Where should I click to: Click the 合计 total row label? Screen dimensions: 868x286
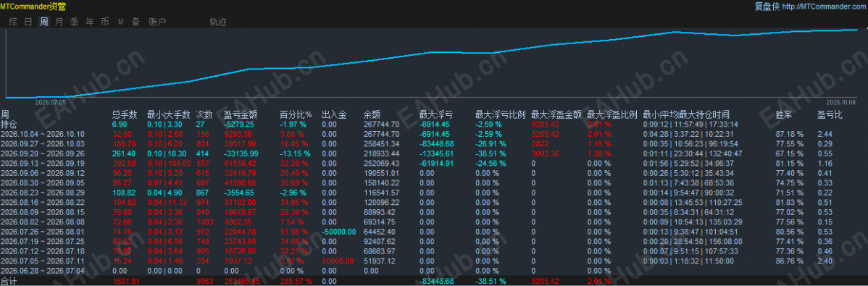[8, 281]
